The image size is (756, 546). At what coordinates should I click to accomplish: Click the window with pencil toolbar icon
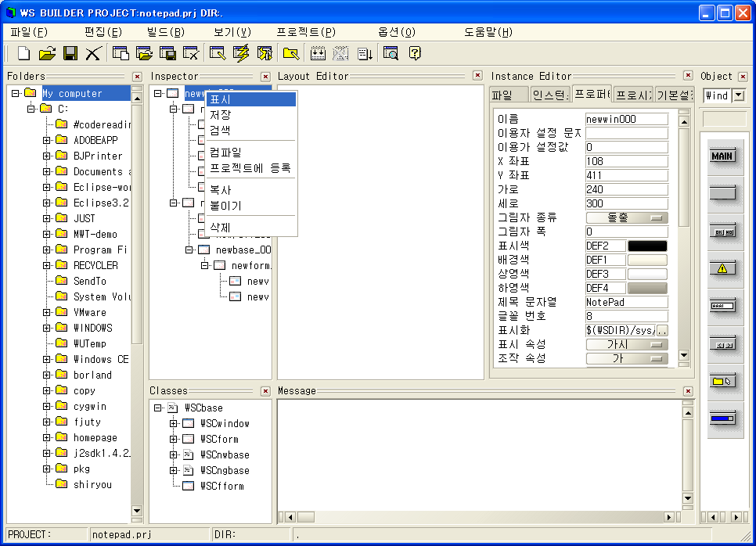218,53
